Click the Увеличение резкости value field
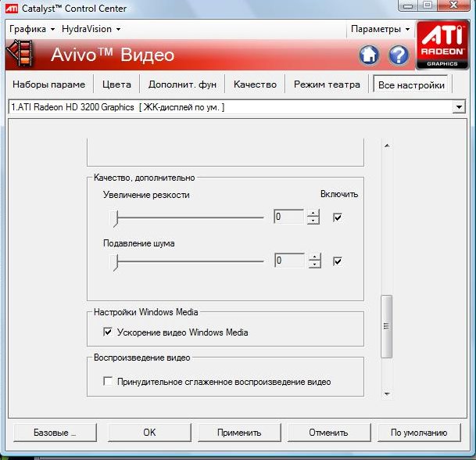Image resolution: width=476 pixels, height=460 pixels. (288, 217)
